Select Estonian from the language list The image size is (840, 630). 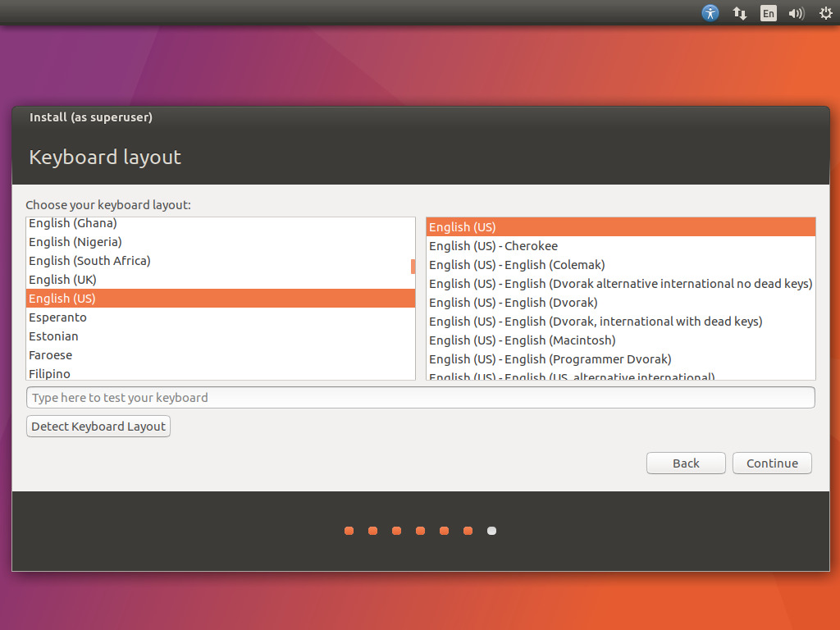[x=53, y=336]
